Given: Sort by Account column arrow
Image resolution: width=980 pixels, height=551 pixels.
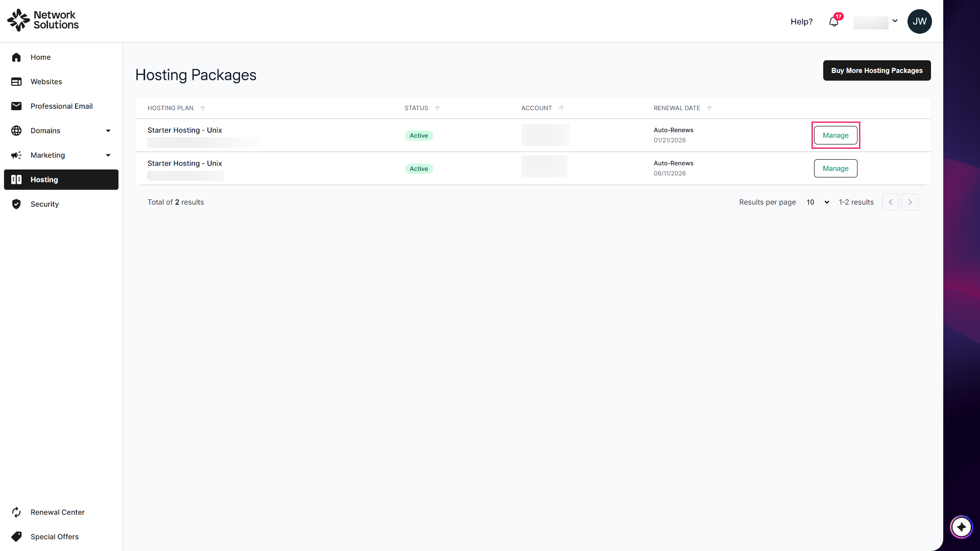Looking at the screenshot, I should (562, 108).
